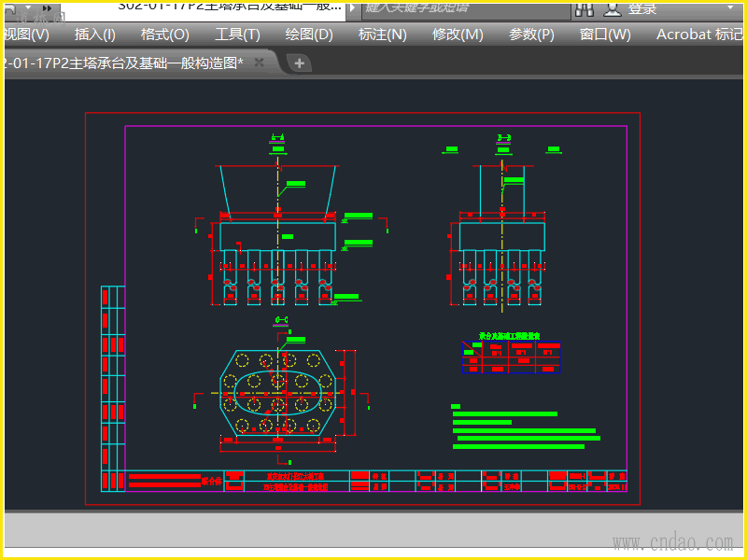Click the binoculars search icon
Image resolution: width=747 pixels, height=560 pixels.
pos(585,8)
